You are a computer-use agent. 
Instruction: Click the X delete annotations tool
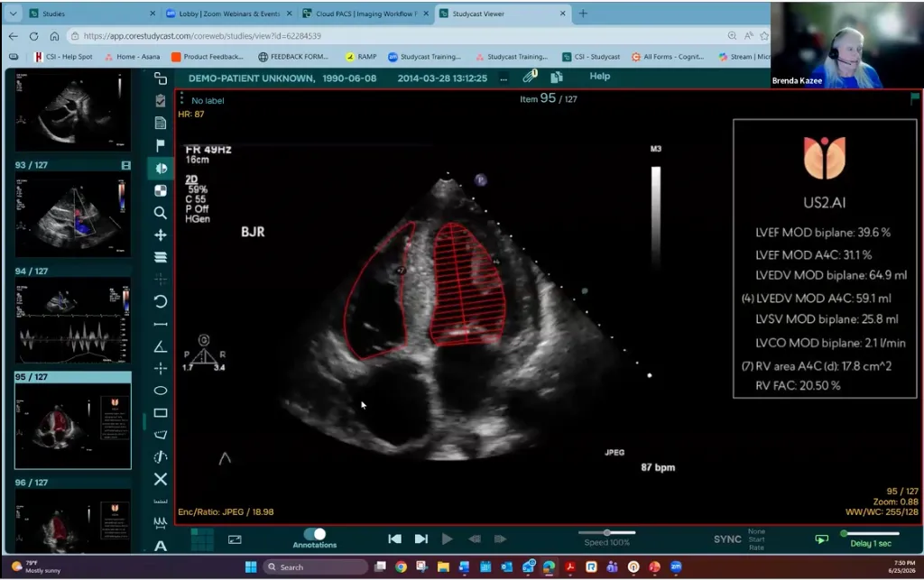coord(161,479)
